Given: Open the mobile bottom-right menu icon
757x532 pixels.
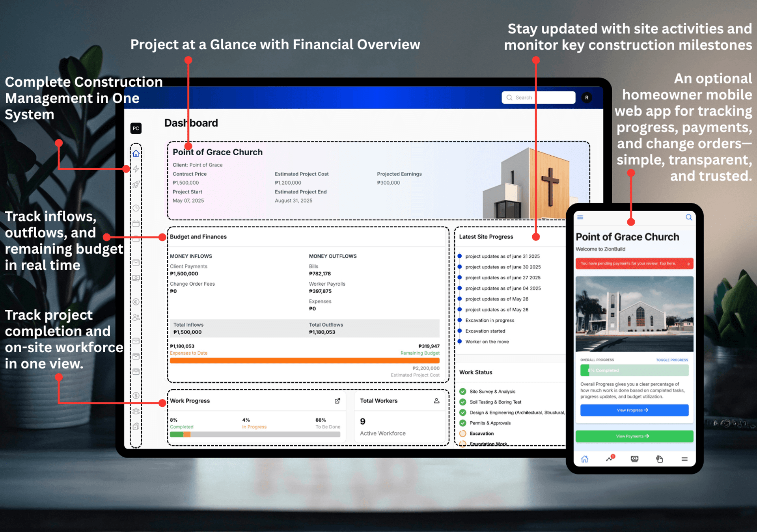Looking at the screenshot, I should [684, 459].
